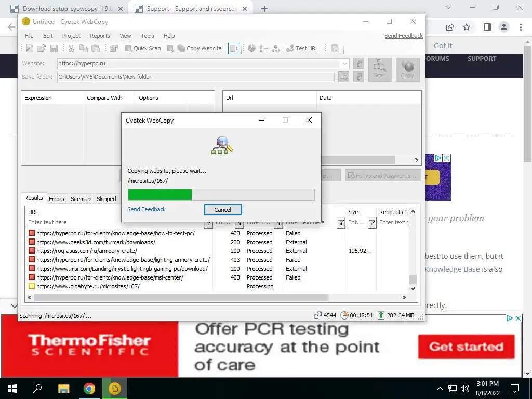Screen dimensions: 532x399
Task: Click the downloaded size icon in status bar
Action: (381, 315)
